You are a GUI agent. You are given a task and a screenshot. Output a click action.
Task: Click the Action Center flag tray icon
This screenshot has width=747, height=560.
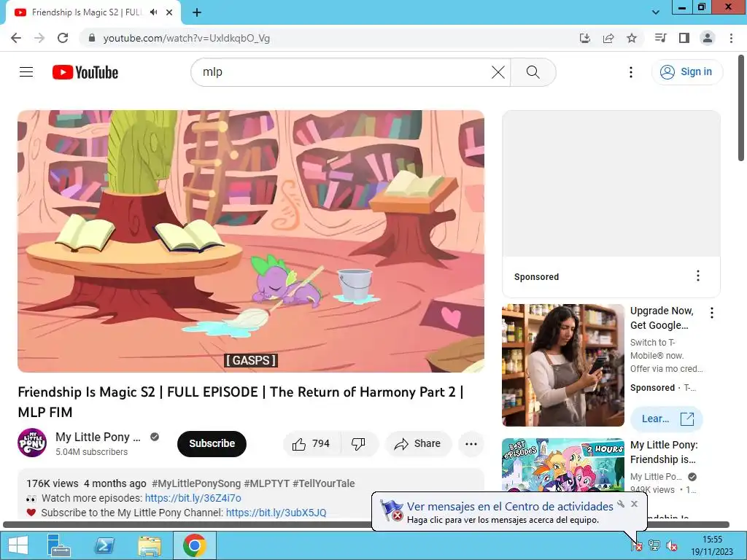[x=637, y=545]
